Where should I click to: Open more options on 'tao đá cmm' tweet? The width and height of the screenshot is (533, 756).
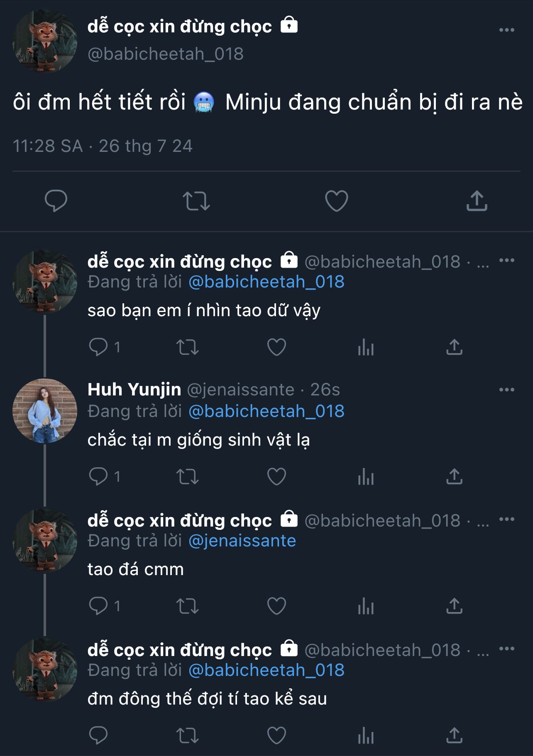(x=506, y=519)
